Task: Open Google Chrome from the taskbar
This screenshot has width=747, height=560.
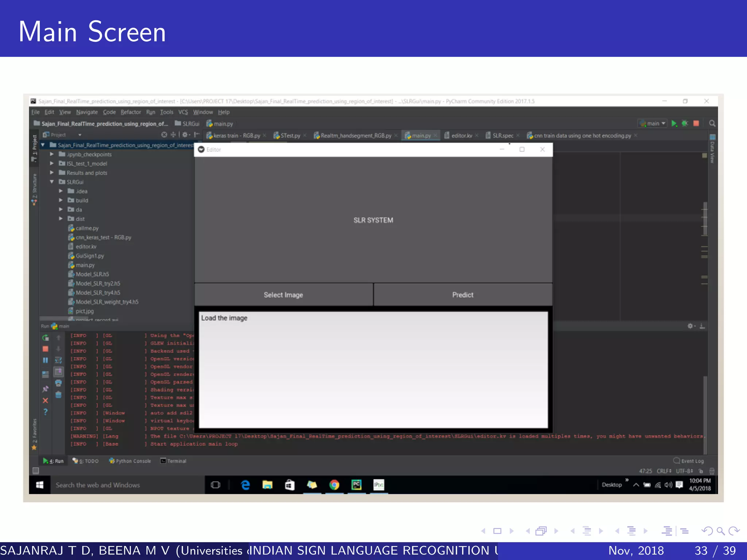Action: point(334,485)
